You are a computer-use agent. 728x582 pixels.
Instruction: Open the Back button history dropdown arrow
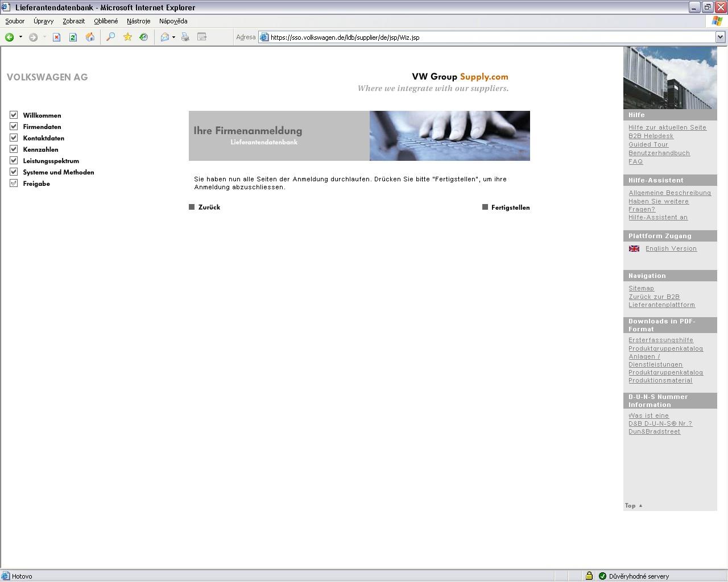[x=20, y=37]
